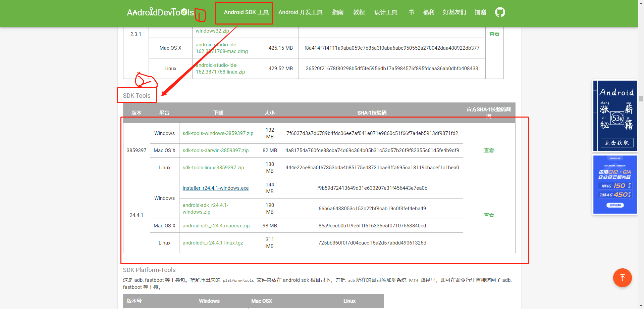This screenshot has height=309, width=644.
Task: Select 教程 in the navigation bar
Action: click(359, 12)
